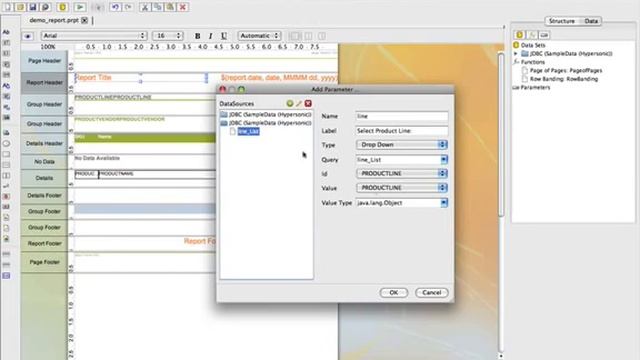The width and height of the screenshot is (640, 360).
Task: Select Row Banding function item
Action: tap(564, 79)
